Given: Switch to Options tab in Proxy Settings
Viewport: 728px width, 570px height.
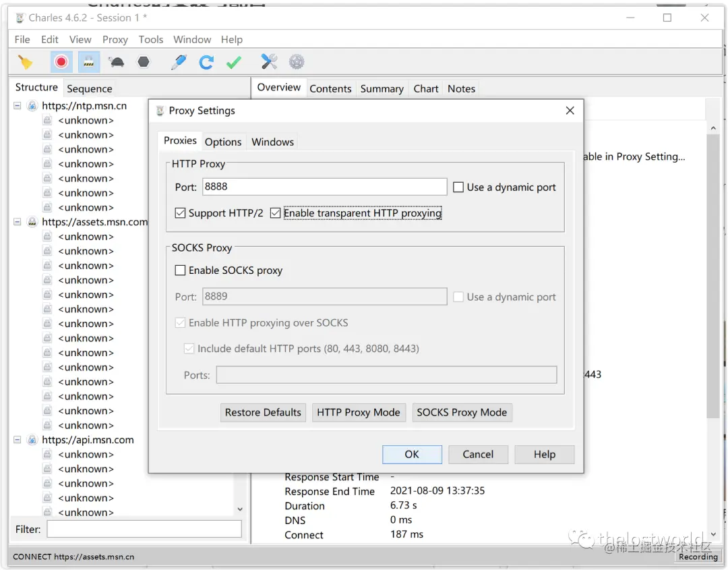Looking at the screenshot, I should pyautogui.click(x=223, y=142).
